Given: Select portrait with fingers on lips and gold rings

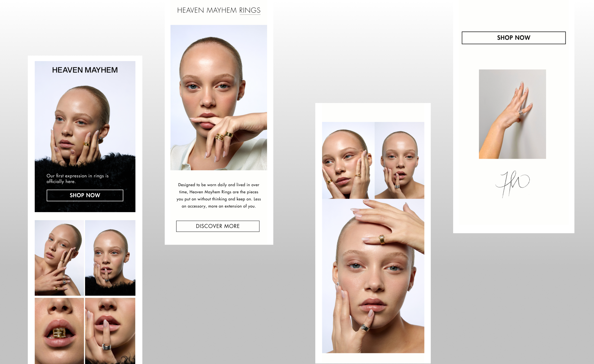Looking at the screenshot, I should (219, 97).
